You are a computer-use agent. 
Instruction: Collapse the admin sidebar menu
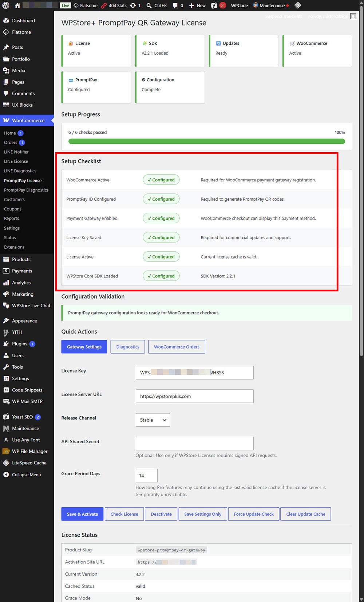pyautogui.click(x=26, y=475)
